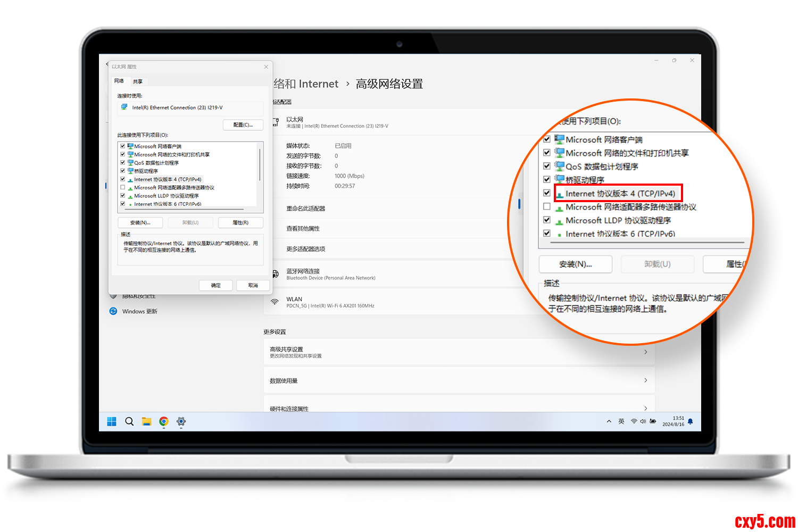Open Google Chrome from the taskbar
This screenshot has height=532, width=798.
click(x=164, y=421)
